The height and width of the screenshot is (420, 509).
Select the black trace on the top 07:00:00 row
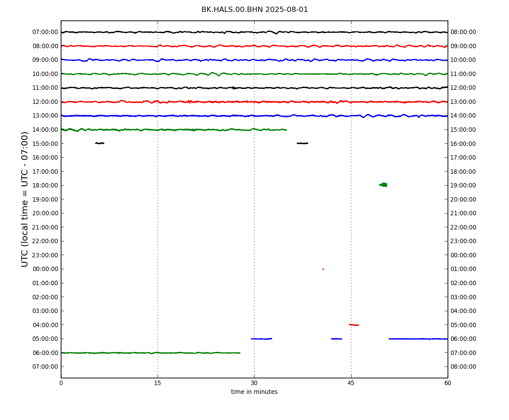click(x=254, y=32)
